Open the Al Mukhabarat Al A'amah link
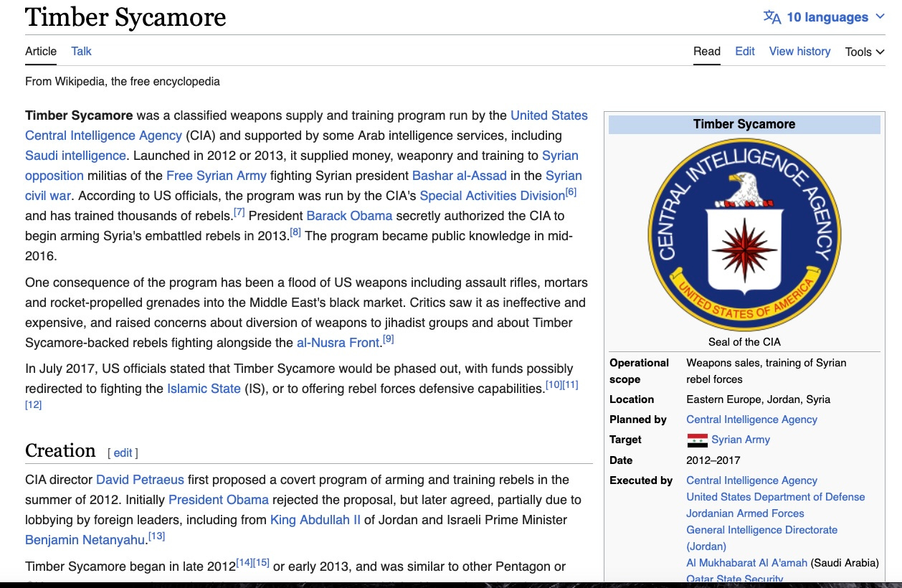 click(746, 563)
